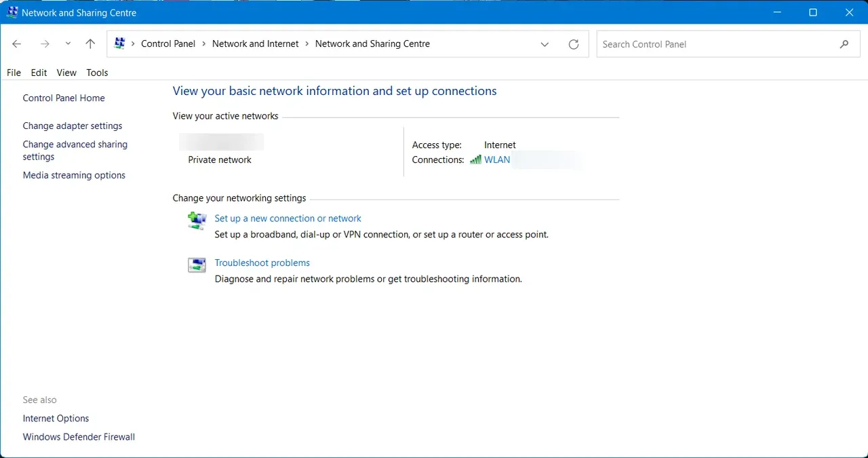868x458 pixels.
Task: Go up one level with Up arrow
Action: pos(90,44)
